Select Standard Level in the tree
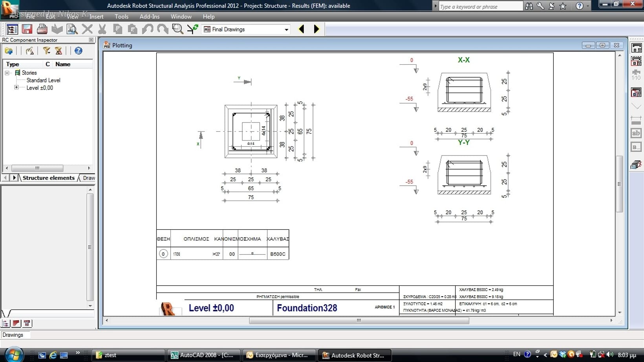 point(43,80)
